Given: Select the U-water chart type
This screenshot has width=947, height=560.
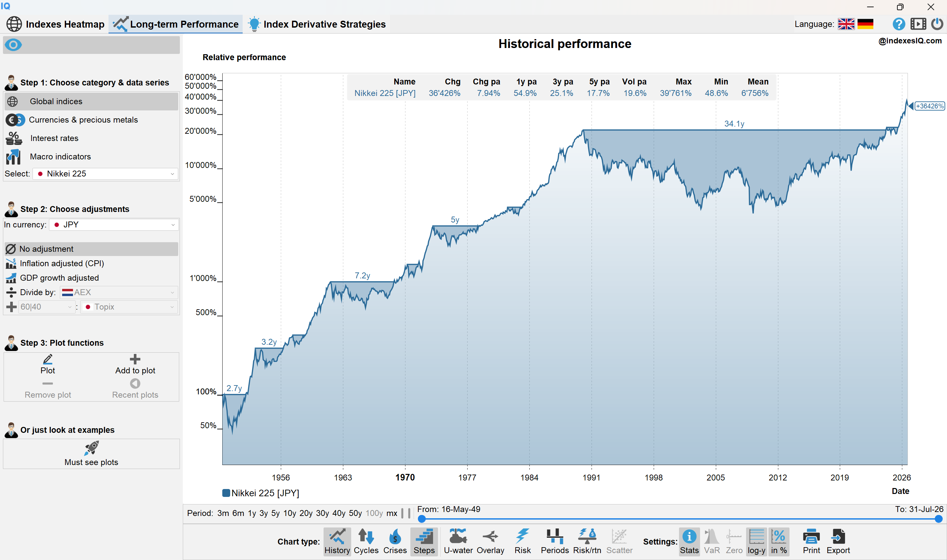Looking at the screenshot, I should pyautogui.click(x=458, y=542).
